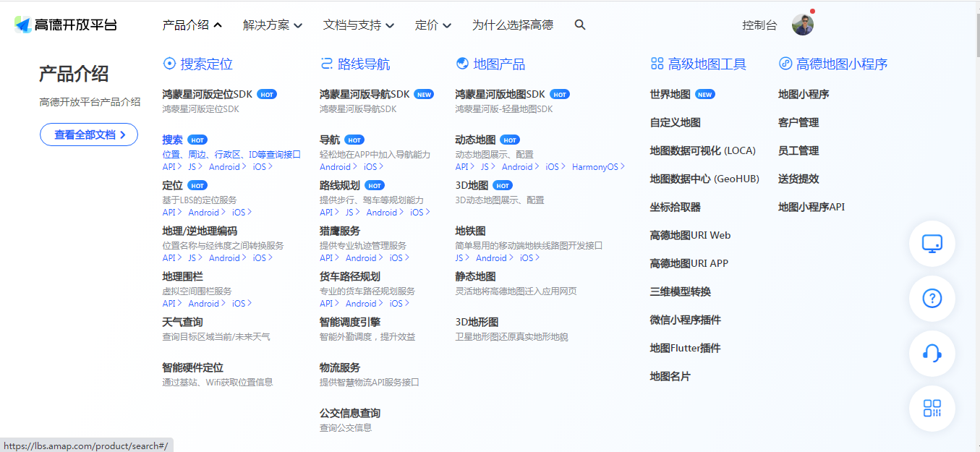The image size is (980, 452).
Task: Open 智能调度引擎 product
Action: click(x=350, y=322)
